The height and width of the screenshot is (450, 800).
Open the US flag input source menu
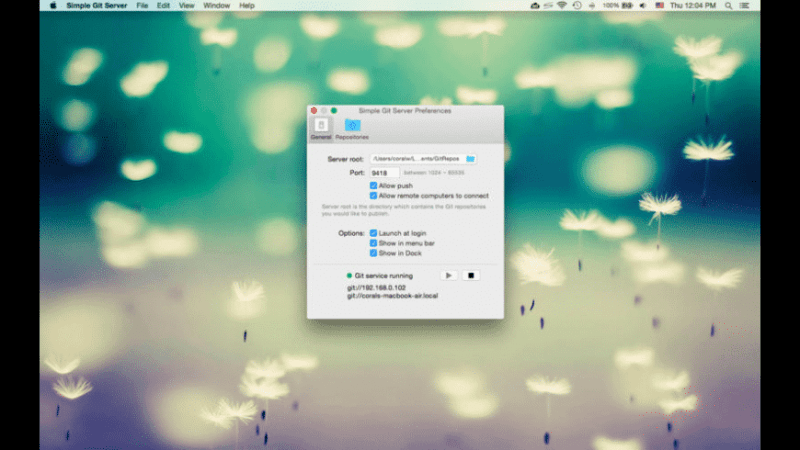tap(660, 6)
